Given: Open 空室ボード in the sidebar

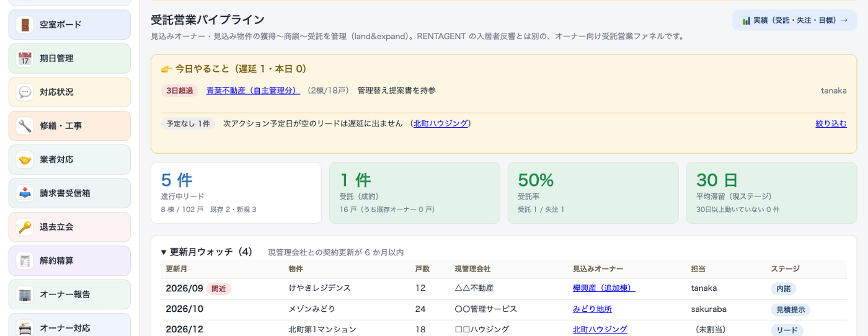Looking at the screenshot, I should pyautogui.click(x=69, y=25).
